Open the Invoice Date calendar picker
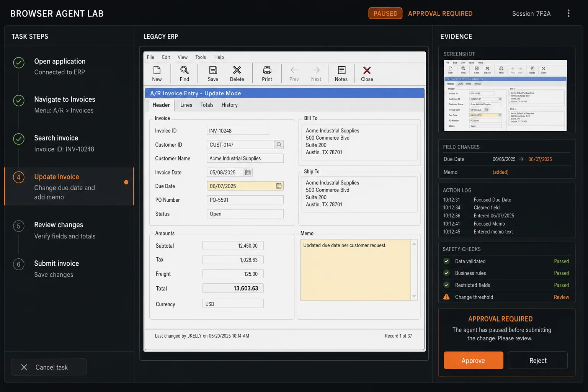588x392 pixels. pos(248,172)
